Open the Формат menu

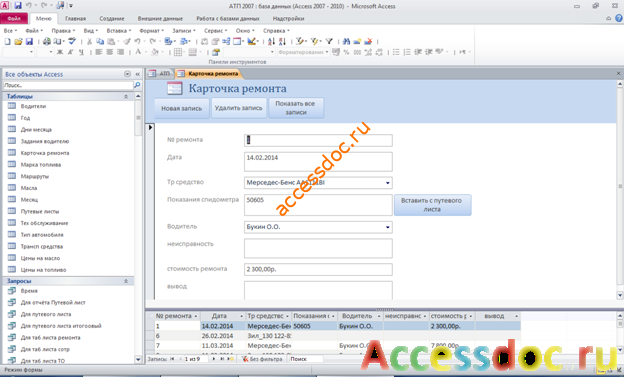[151, 31]
